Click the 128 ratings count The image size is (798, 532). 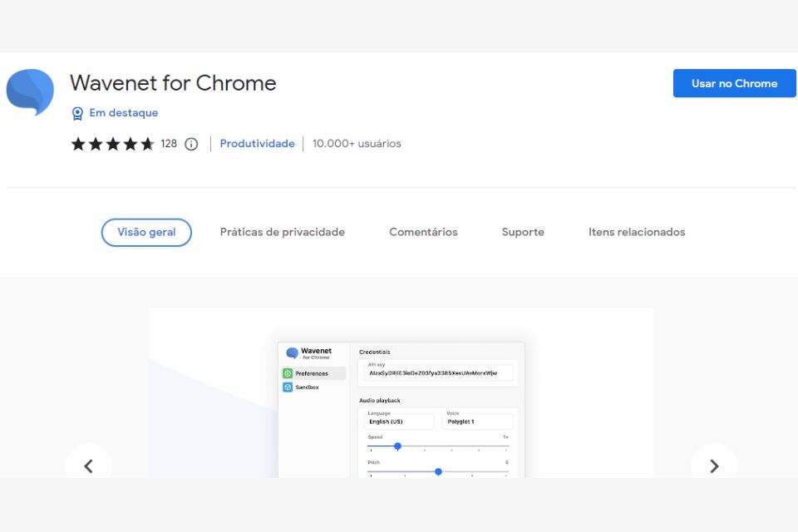tap(169, 144)
